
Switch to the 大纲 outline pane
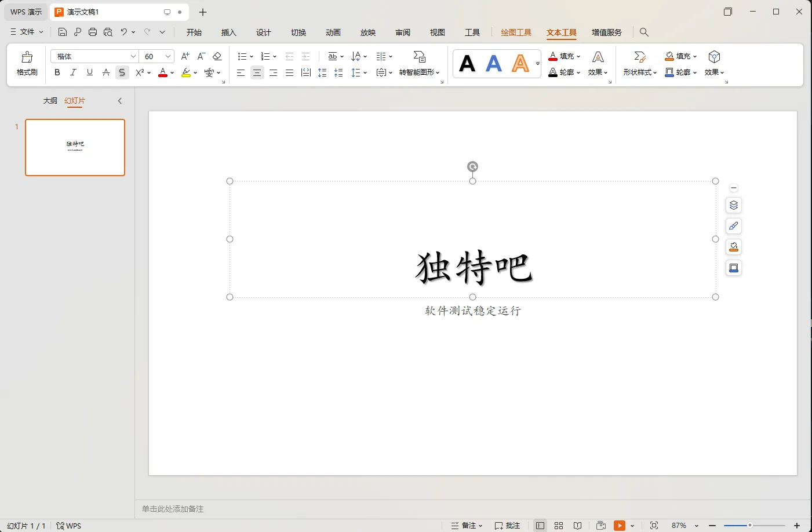[50, 100]
